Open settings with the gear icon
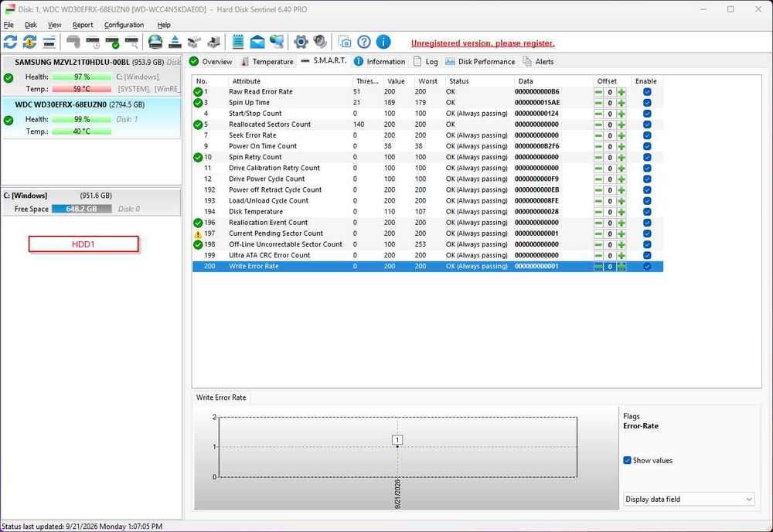 [x=300, y=42]
